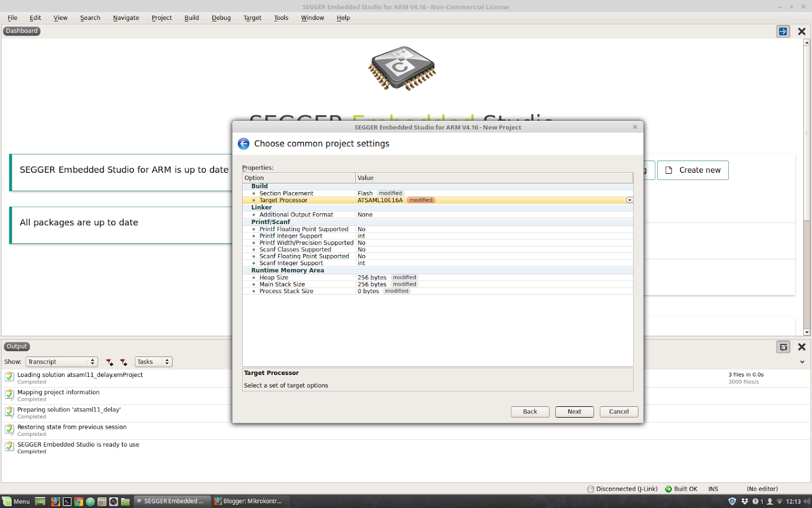This screenshot has width=812, height=508.
Task: Close the Dashboard panel with the X
Action: 802,31
